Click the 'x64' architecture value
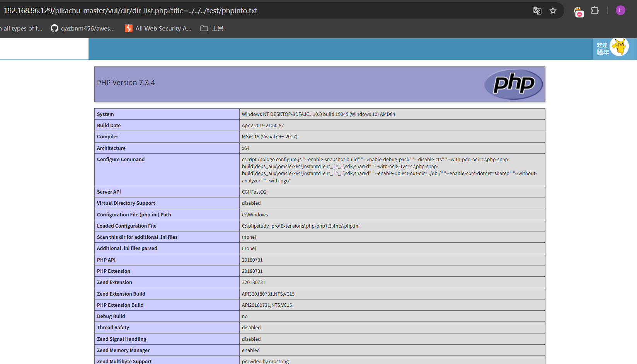 (246, 148)
